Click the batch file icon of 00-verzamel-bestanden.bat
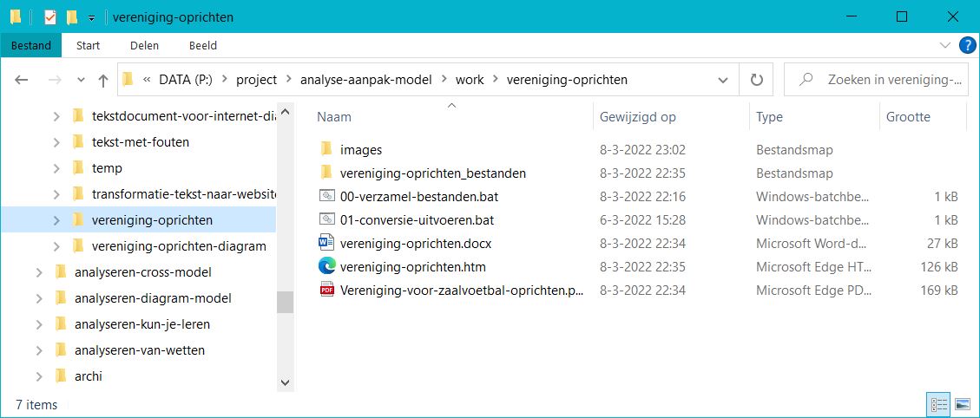 pos(326,197)
